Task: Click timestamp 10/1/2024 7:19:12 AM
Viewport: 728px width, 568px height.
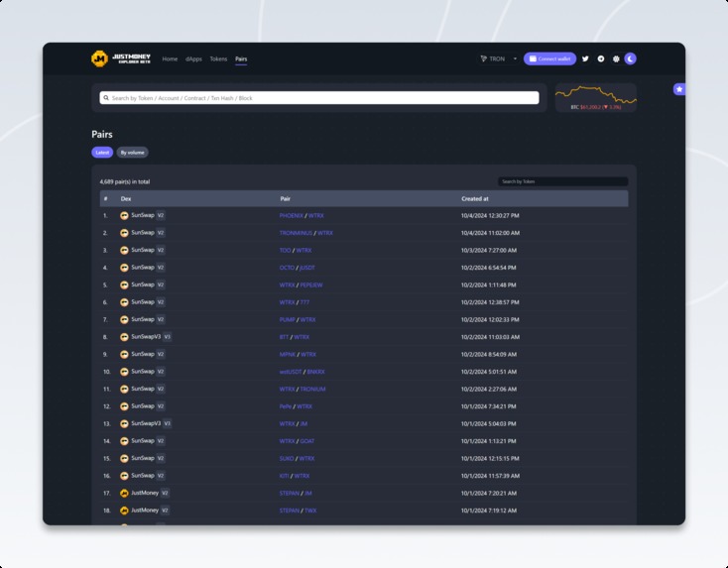Action: coord(489,511)
